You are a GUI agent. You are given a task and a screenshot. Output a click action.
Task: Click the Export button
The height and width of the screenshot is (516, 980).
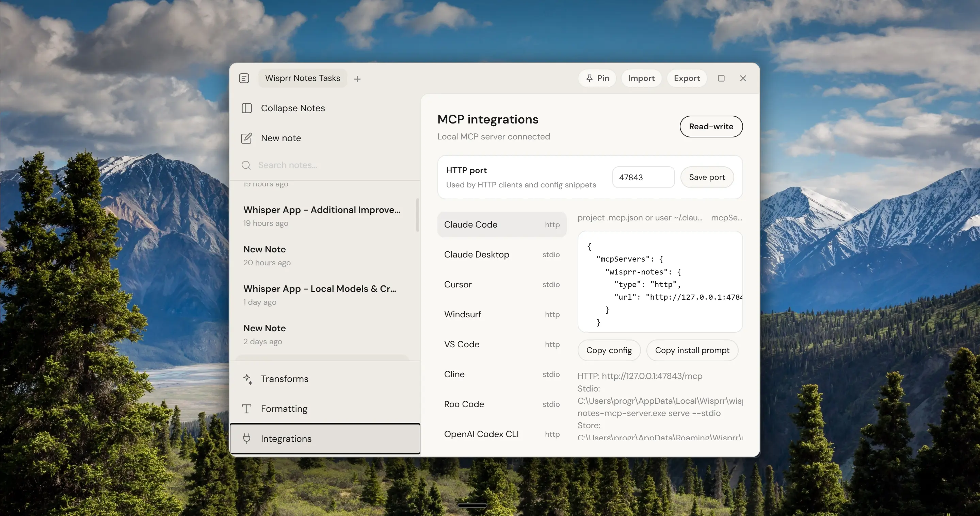(x=687, y=78)
